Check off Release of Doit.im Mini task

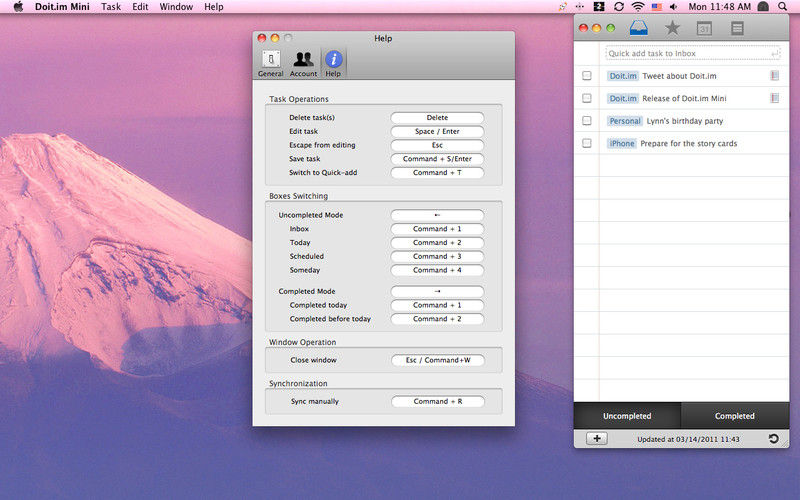[x=587, y=98]
